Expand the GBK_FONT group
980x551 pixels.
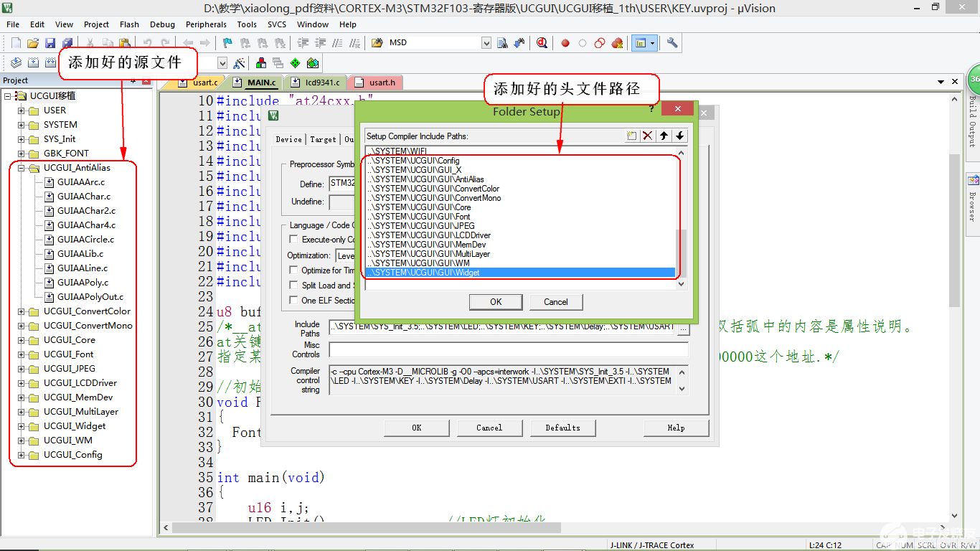point(21,154)
